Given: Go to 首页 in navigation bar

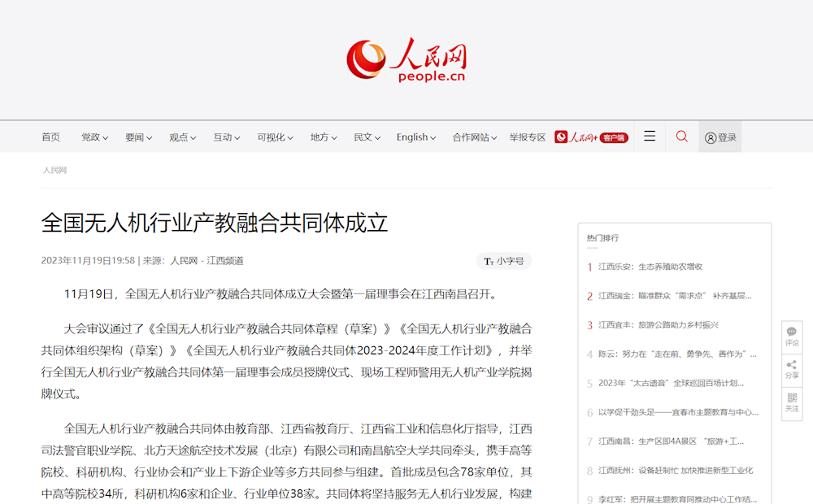Looking at the screenshot, I should (51, 137).
